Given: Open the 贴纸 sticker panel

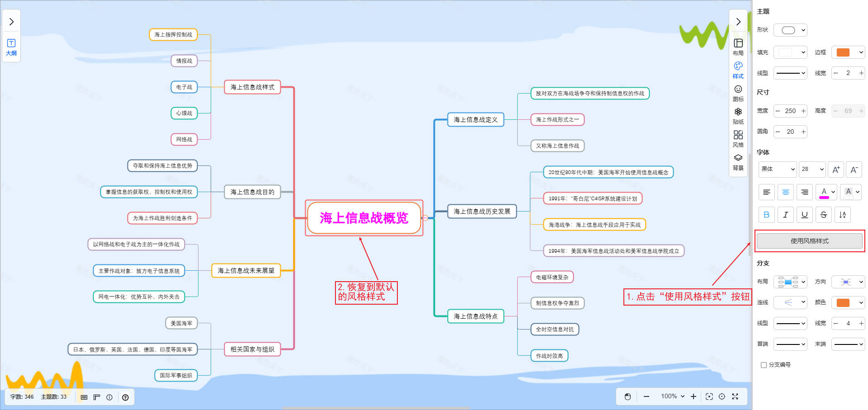Looking at the screenshot, I should pyautogui.click(x=738, y=115).
